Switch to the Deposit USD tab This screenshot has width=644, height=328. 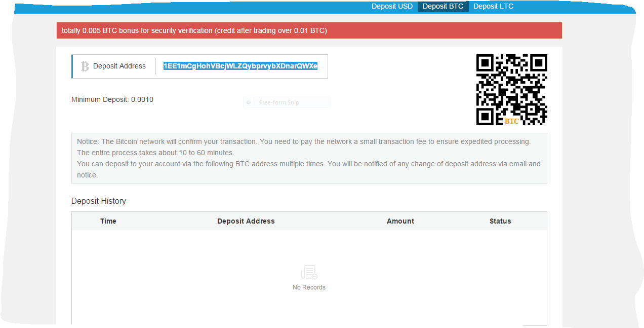(392, 6)
